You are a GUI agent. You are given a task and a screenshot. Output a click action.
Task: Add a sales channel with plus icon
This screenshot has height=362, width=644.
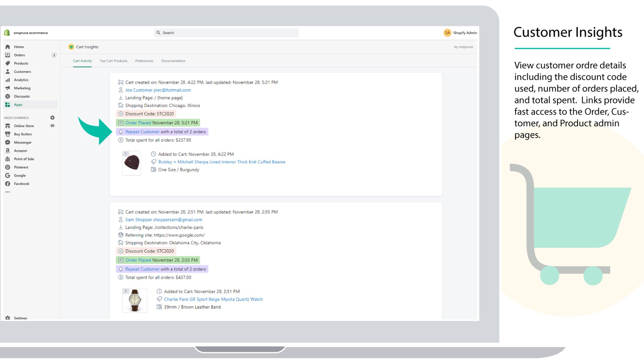52,118
